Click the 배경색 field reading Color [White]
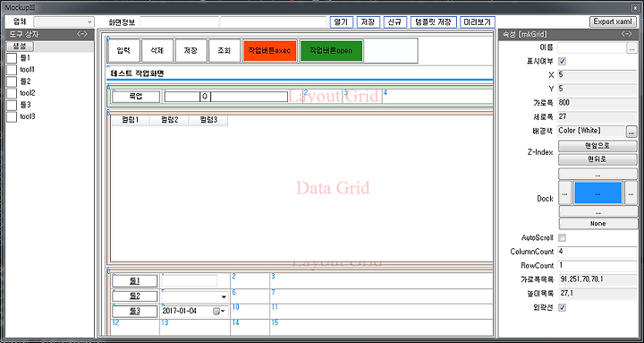The width and height of the screenshot is (644, 343). tap(591, 131)
